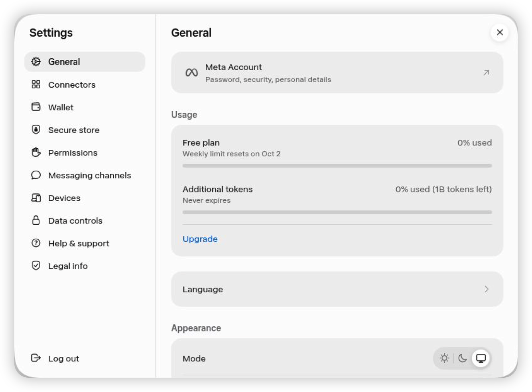Image resolution: width=532 pixels, height=392 pixels.
Task: Click 'Weekly limit resets on Oct 2' text
Action: tap(231, 154)
